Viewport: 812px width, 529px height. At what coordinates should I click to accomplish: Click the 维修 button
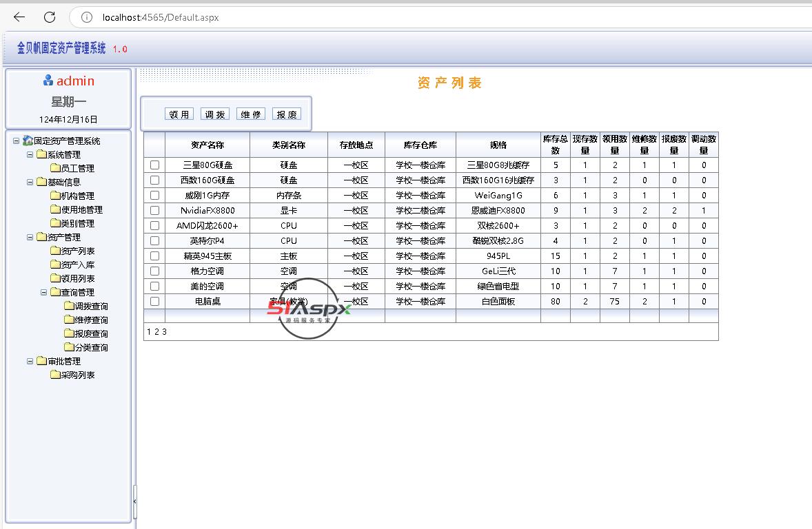pyautogui.click(x=251, y=114)
